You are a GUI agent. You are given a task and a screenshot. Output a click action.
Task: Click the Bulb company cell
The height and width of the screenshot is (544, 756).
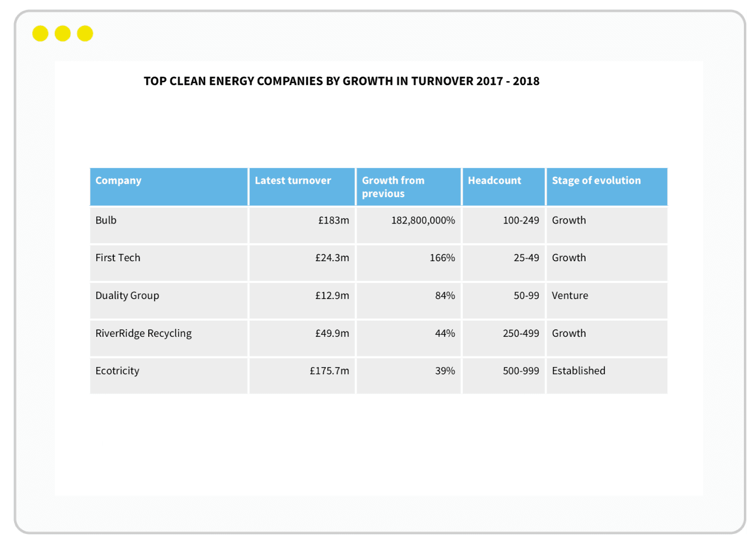[x=169, y=225]
